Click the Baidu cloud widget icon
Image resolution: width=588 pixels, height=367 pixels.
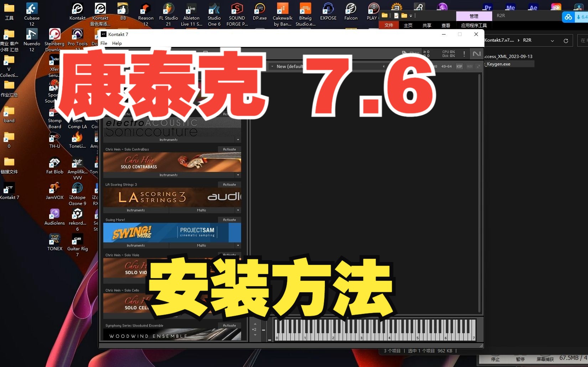568,17
